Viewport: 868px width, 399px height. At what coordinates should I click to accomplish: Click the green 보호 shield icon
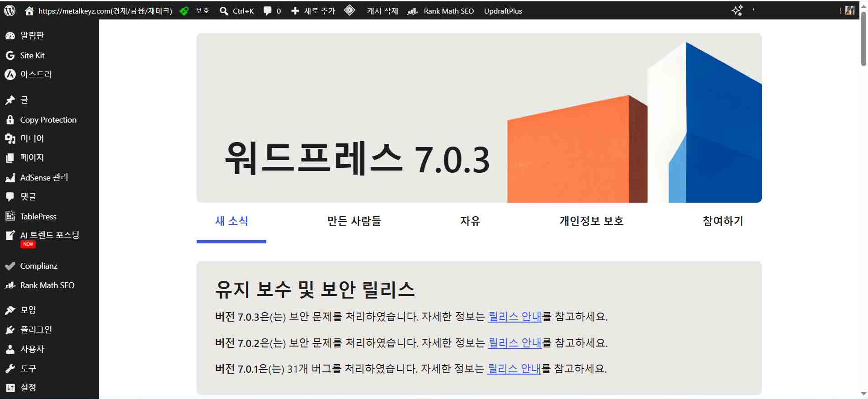[184, 11]
